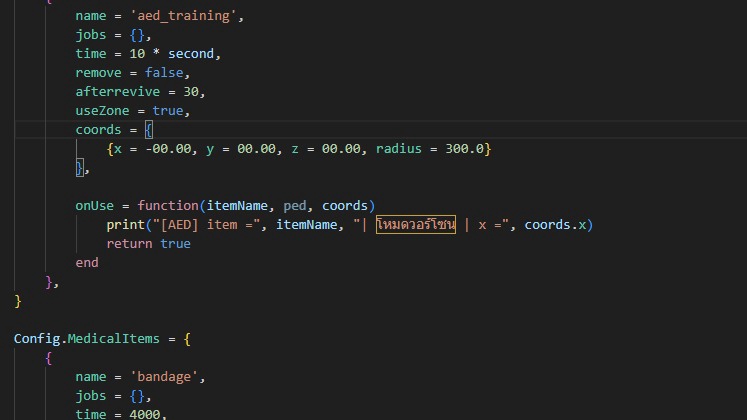
Task: Place cursor on the "second" keyword
Action: [x=191, y=54]
